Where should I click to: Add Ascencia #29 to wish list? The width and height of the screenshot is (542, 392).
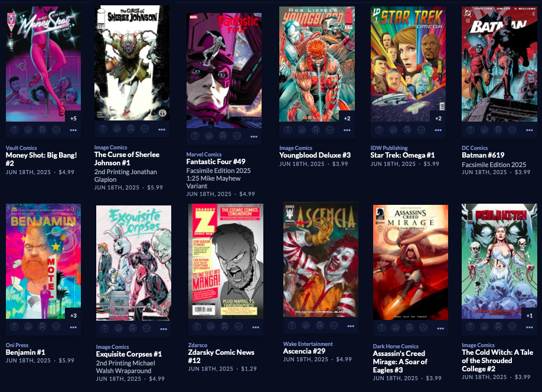(334, 326)
